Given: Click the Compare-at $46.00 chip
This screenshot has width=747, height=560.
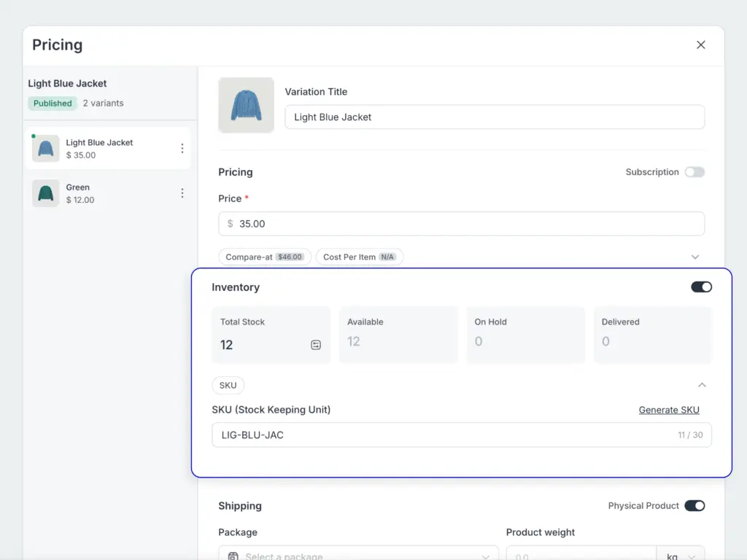Looking at the screenshot, I should click(x=265, y=257).
